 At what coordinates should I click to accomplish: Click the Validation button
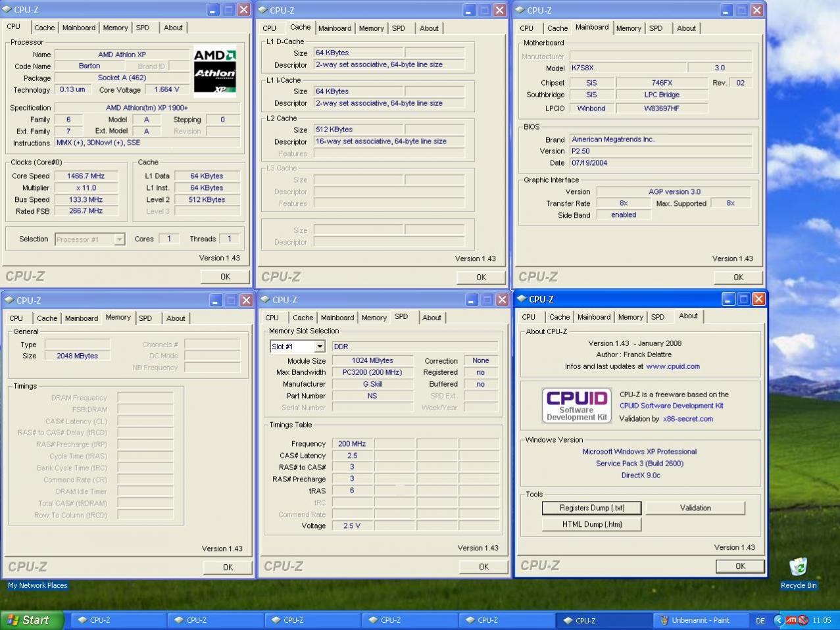click(695, 508)
